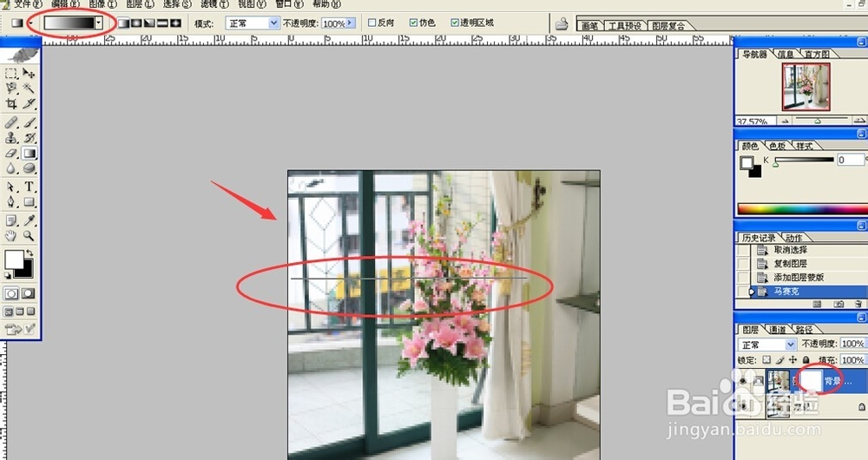Toggle the 仿色 checkbox
Viewport: 868px width, 460px height.
click(x=413, y=23)
